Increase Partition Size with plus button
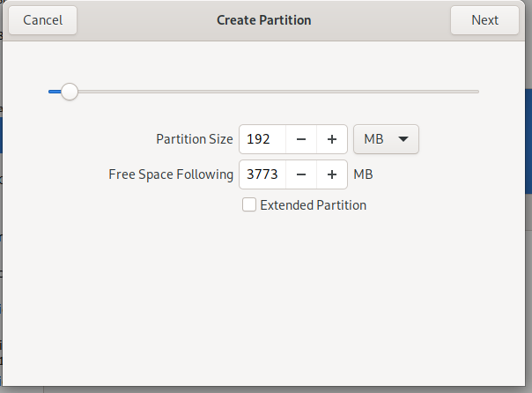 (332, 139)
